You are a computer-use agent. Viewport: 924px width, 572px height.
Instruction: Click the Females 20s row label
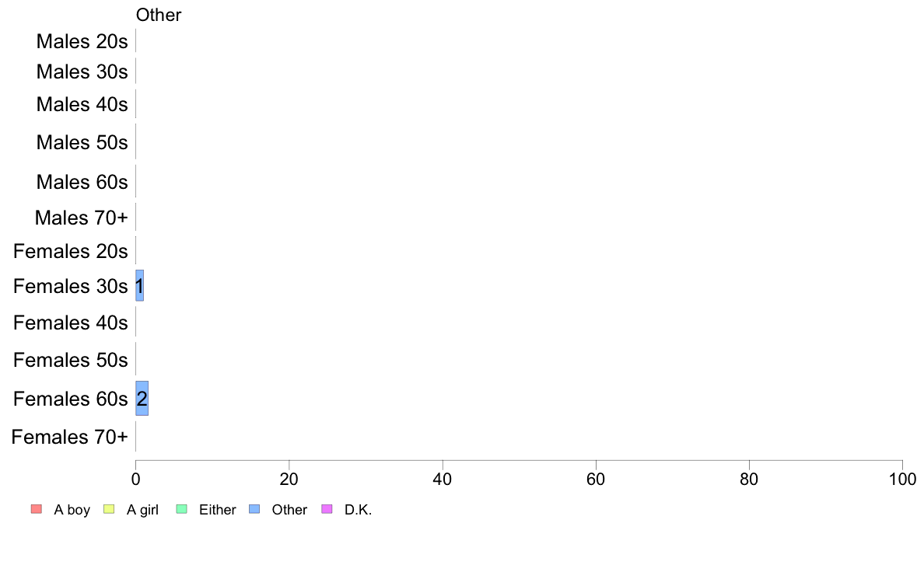point(71,252)
